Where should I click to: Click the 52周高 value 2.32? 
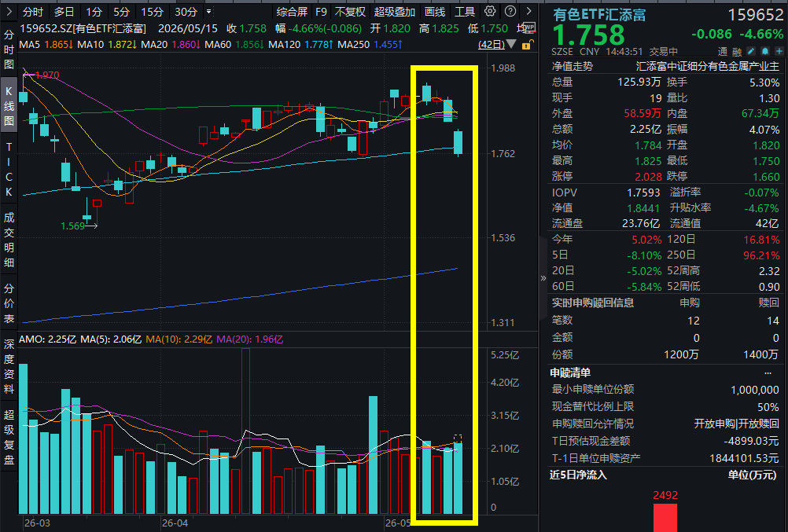(770, 271)
